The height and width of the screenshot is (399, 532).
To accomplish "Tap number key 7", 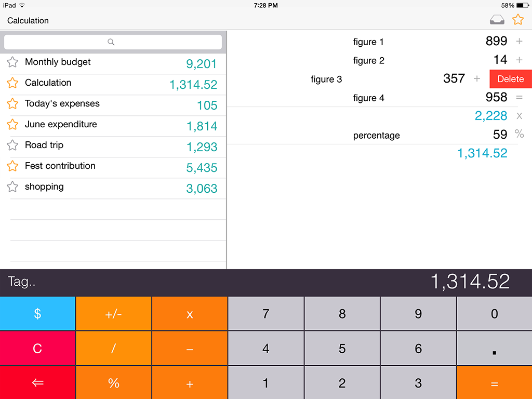I will [x=266, y=313].
